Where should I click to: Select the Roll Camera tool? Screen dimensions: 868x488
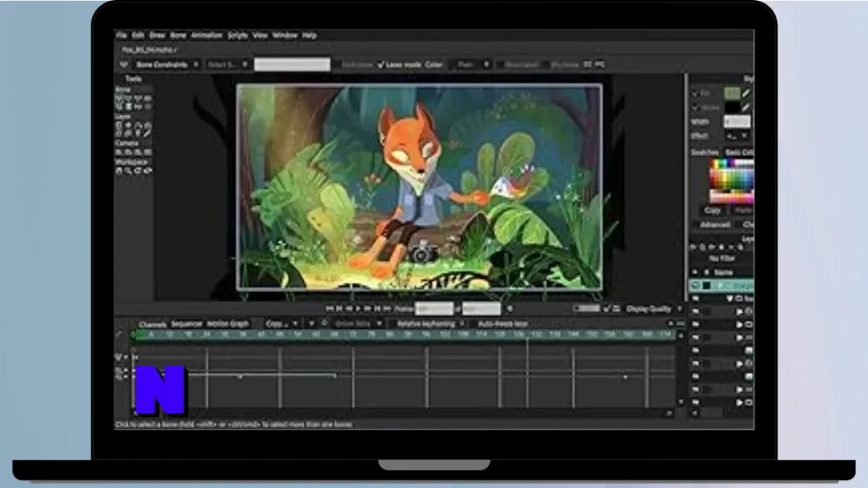[138, 152]
